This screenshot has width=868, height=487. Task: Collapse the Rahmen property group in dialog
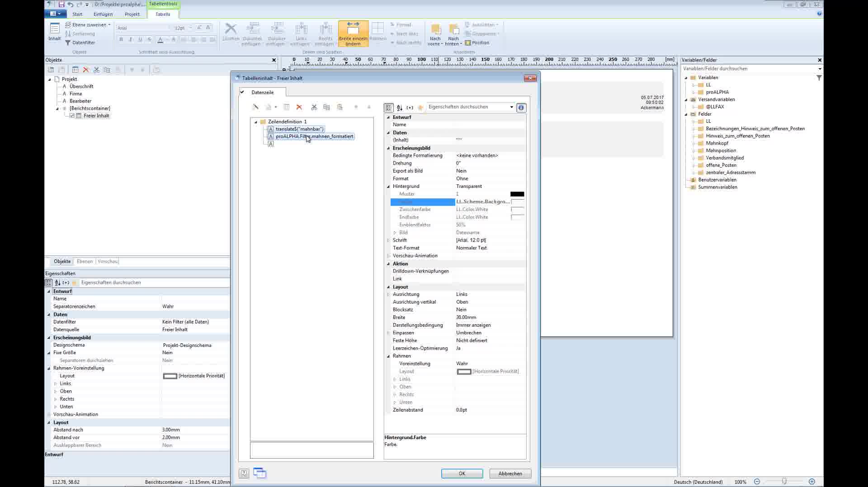tap(388, 356)
